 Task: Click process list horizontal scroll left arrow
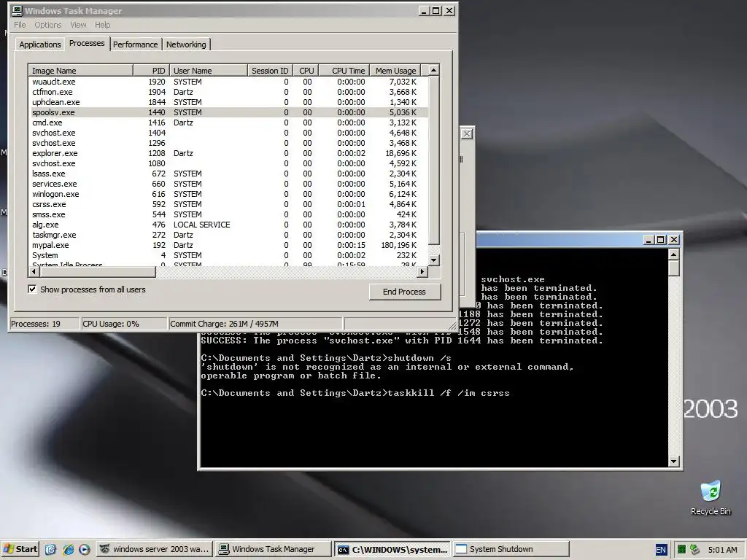[34, 271]
